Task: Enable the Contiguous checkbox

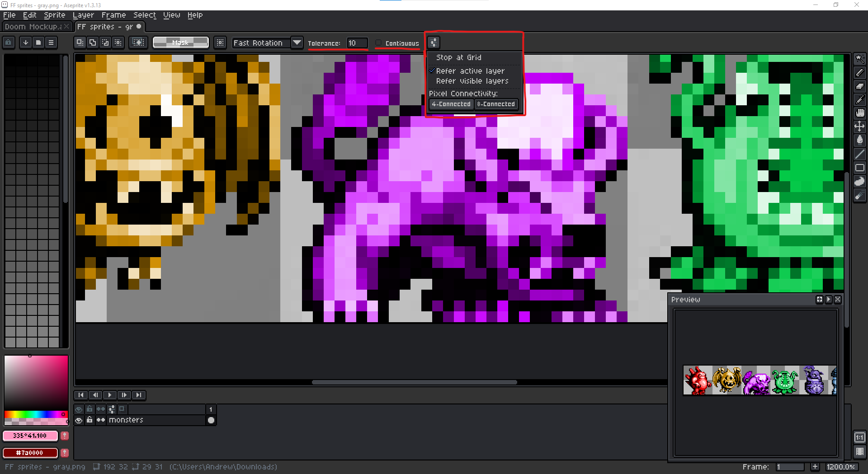Action: click(379, 43)
